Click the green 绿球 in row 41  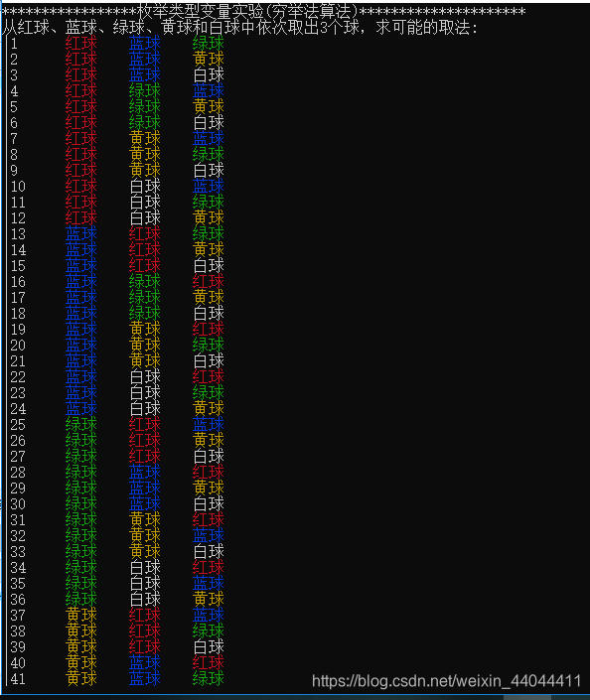click(209, 679)
